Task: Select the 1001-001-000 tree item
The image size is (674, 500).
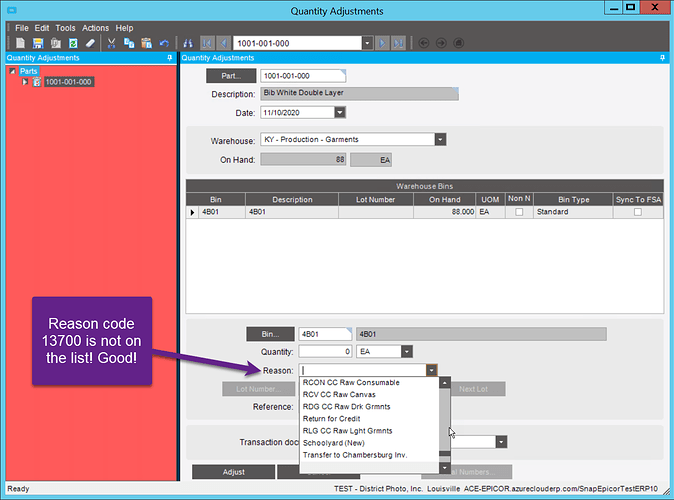Action: pyautogui.click(x=68, y=82)
